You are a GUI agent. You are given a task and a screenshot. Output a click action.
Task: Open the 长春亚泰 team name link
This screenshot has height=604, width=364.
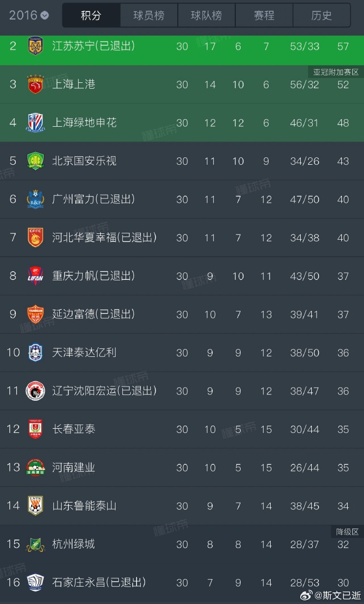coord(74,429)
